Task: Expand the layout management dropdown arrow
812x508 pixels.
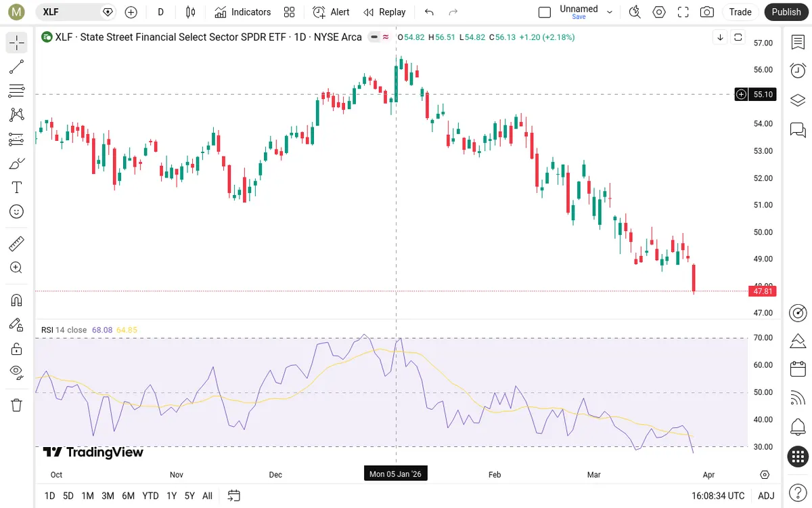Action: (x=610, y=12)
